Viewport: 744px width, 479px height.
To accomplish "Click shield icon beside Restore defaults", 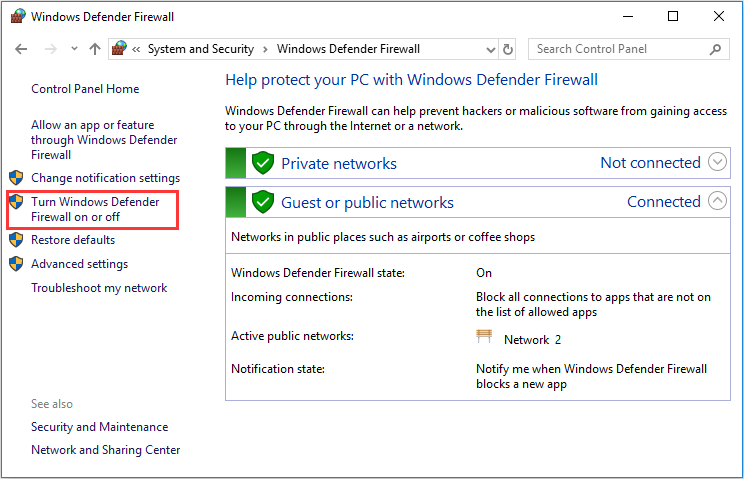I will click(16, 240).
